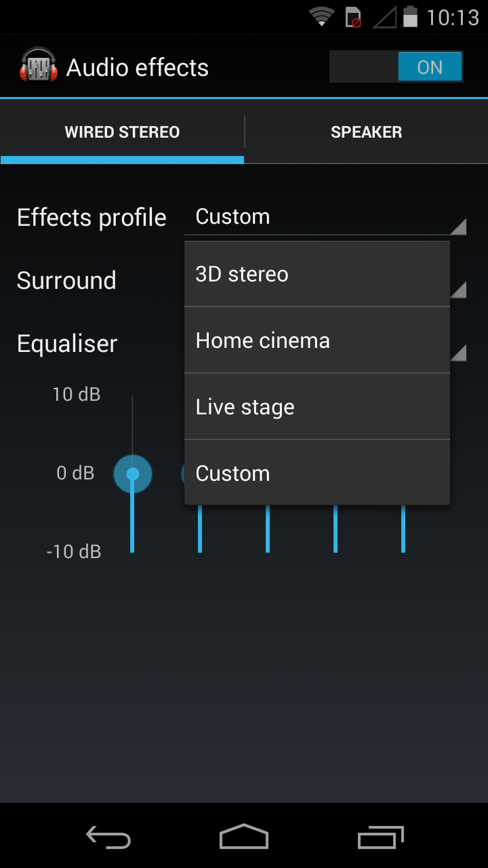Click the first equaliser band slider handle

pos(133,473)
